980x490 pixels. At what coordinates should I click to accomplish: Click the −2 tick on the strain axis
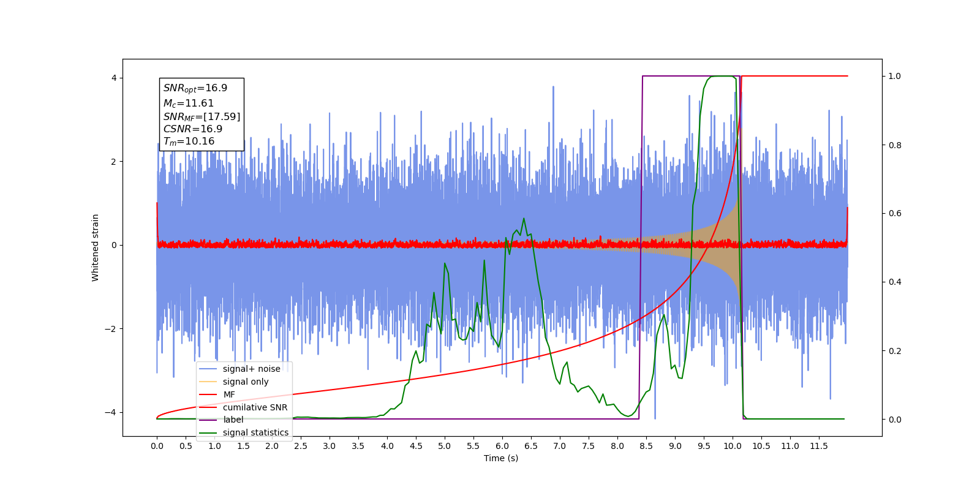[x=111, y=329]
